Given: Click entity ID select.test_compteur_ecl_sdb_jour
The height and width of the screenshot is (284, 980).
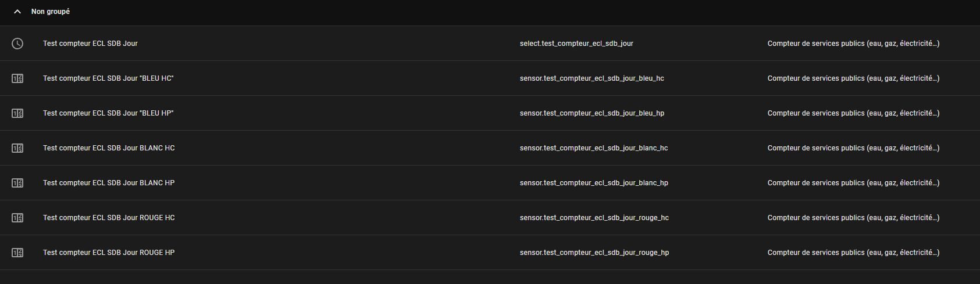Looking at the screenshot, I should pyautogui.click(x=576, y=44).
